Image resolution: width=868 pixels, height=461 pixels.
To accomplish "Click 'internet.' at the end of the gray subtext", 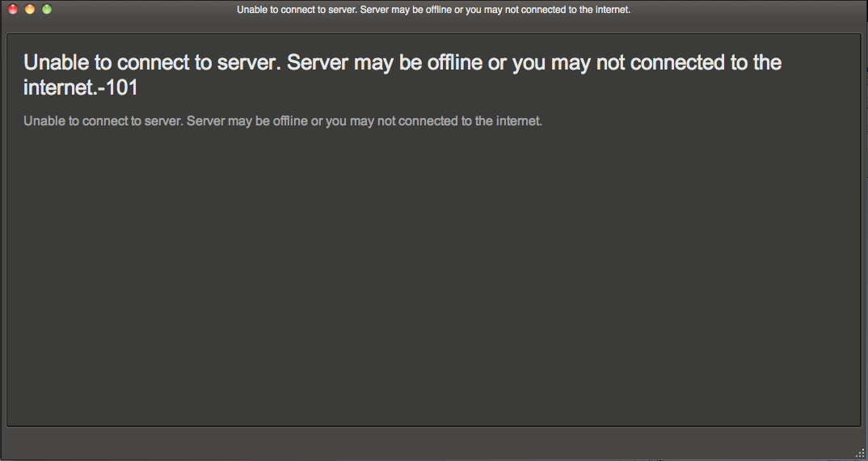I will click(x=519, y=121).
